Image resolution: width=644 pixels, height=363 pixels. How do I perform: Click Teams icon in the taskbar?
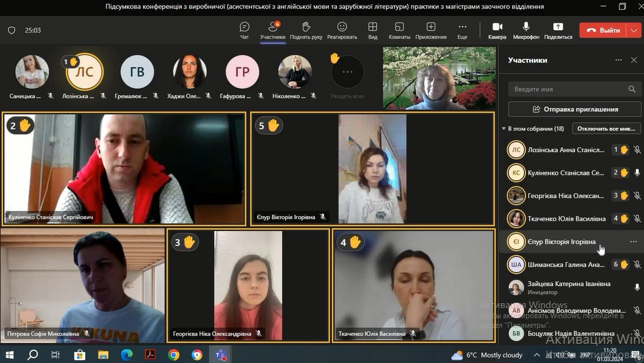(x=221, y=354)
